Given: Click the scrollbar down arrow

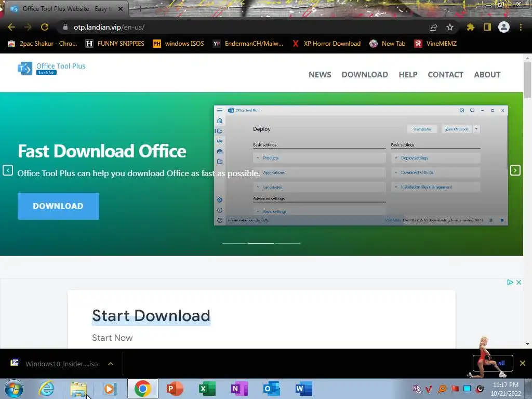Looking at the screenshot, I should 528,344.
